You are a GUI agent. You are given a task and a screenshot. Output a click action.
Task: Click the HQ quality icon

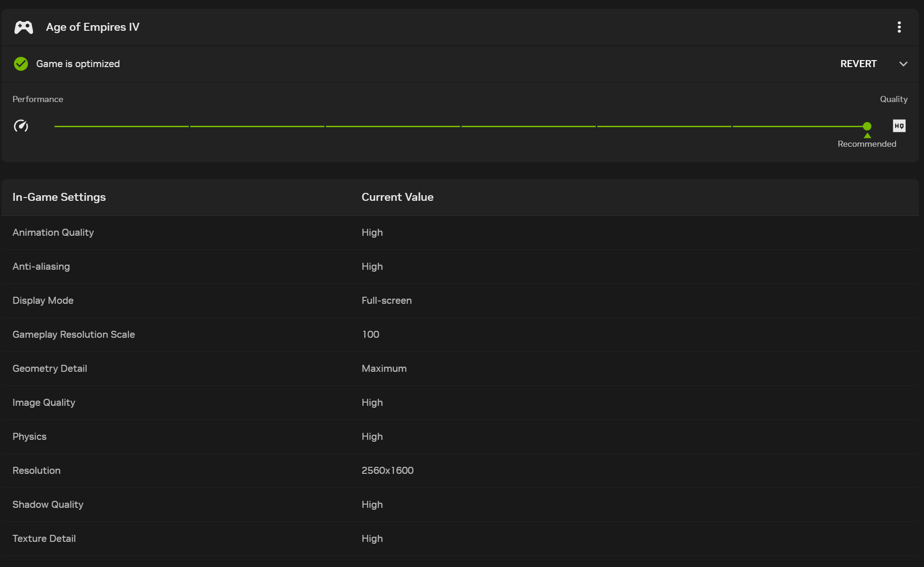899,126
